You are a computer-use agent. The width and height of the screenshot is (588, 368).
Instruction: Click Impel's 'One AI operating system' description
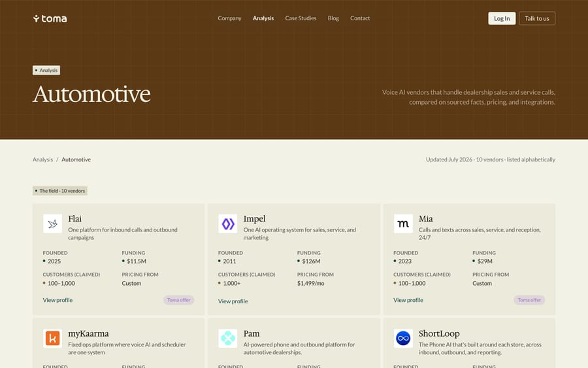[300, 234]
